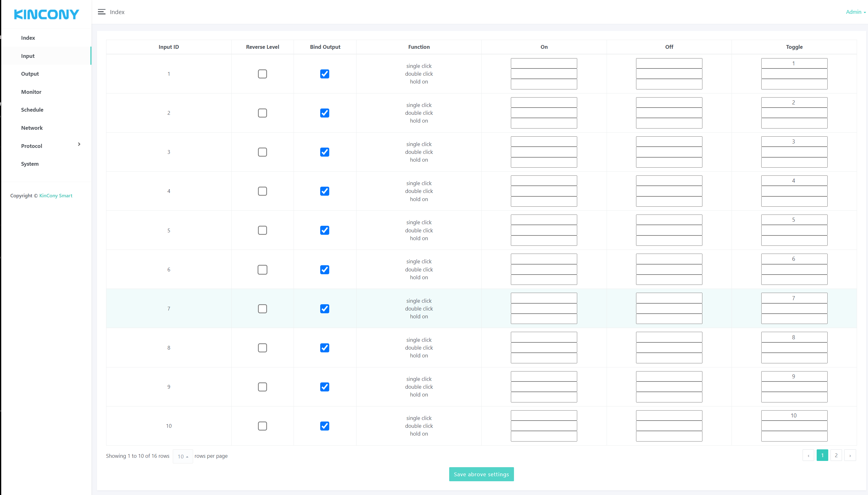The width and height of the screenshot is (868, 495).
Task: Follow the KinCony Smart link
Action: coord(56,195)
